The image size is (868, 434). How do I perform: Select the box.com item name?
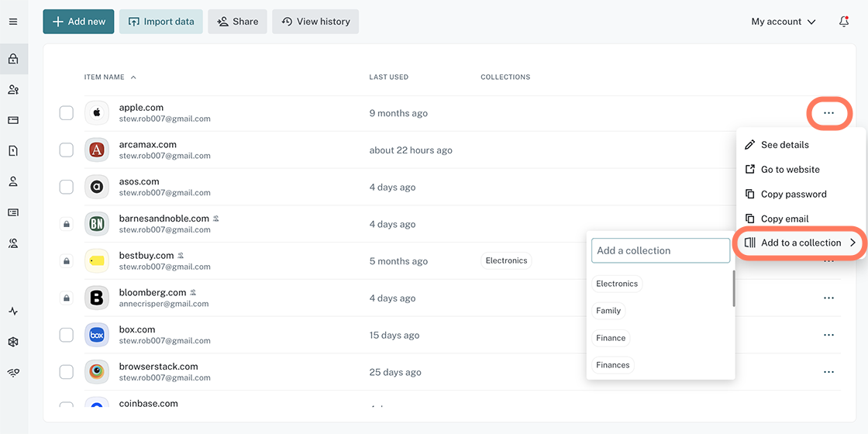coord(137,329)
